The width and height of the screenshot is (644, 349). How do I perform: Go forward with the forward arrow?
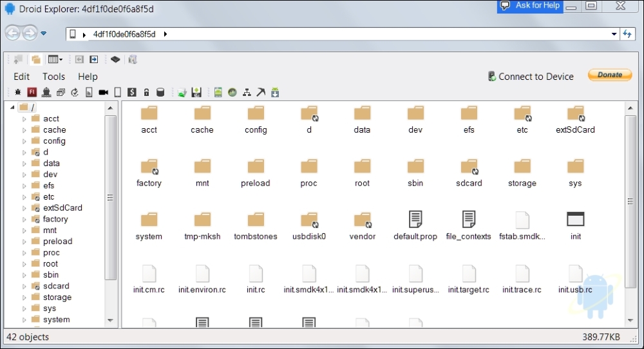30,33
